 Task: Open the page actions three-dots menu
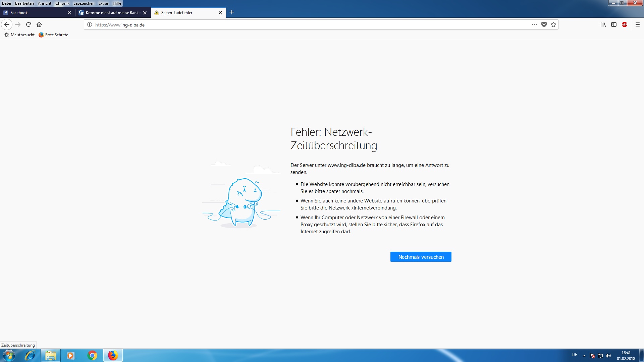pyautogui.click(x=534, y=24)
